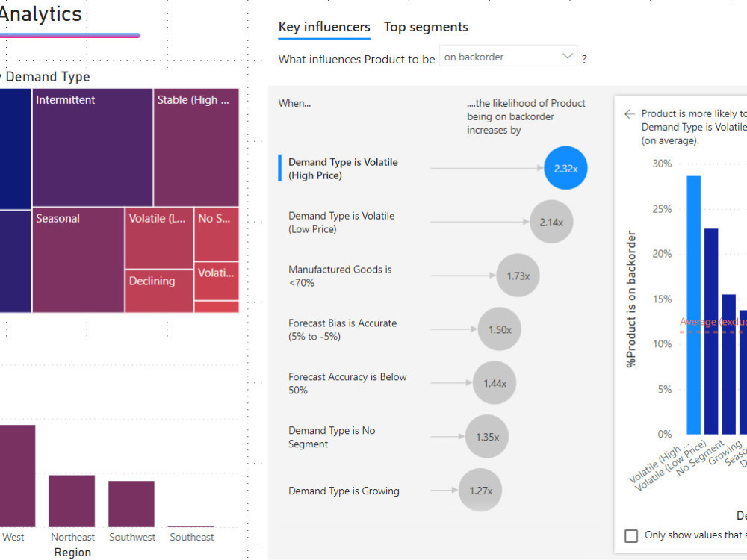Click the Southeast bar in the Region chart

click(191, 526)
